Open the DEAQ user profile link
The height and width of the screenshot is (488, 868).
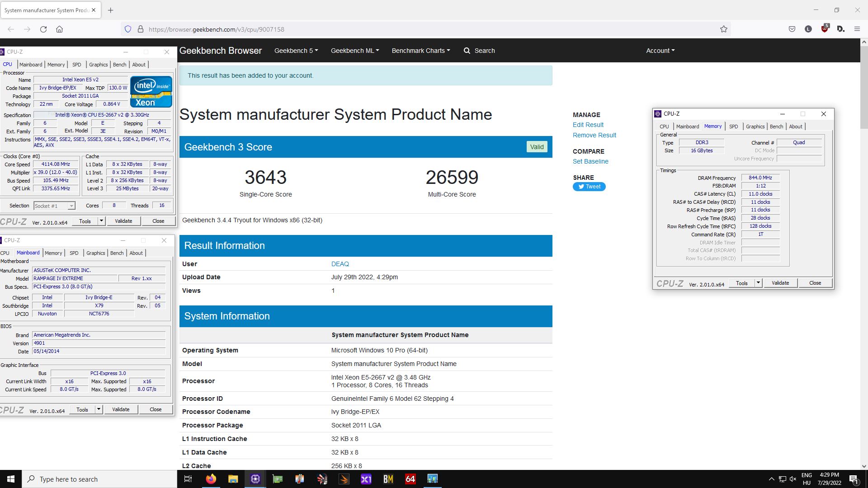click(x=340, y=264)
